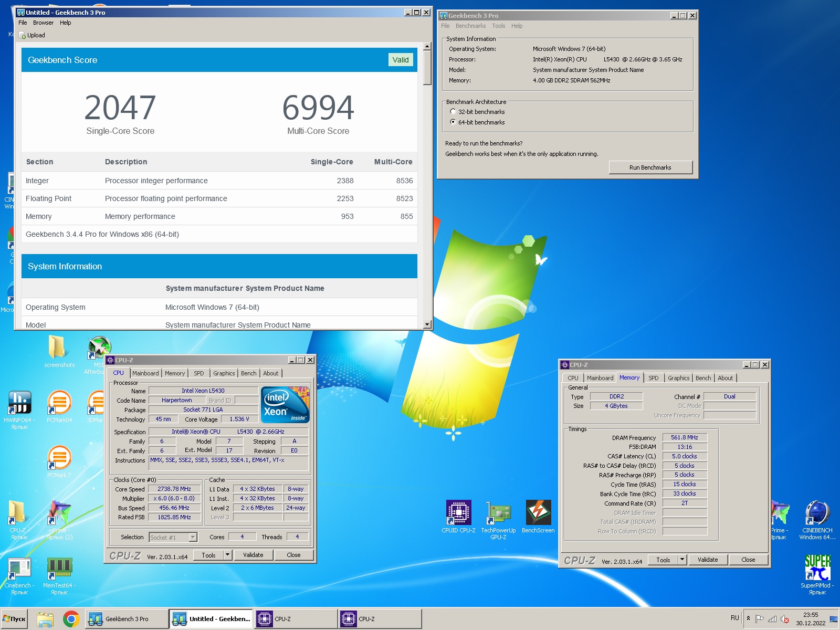Screen dimensions: 840x630
Task: Click the RU language indicator in the taskbar
Action: (x=734, y=618)
